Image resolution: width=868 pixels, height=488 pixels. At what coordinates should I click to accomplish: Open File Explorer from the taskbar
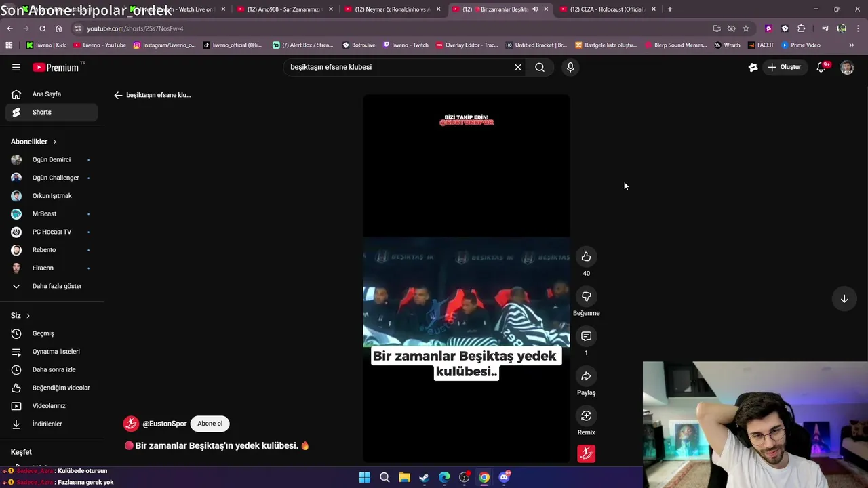click(x=404, y=477)
